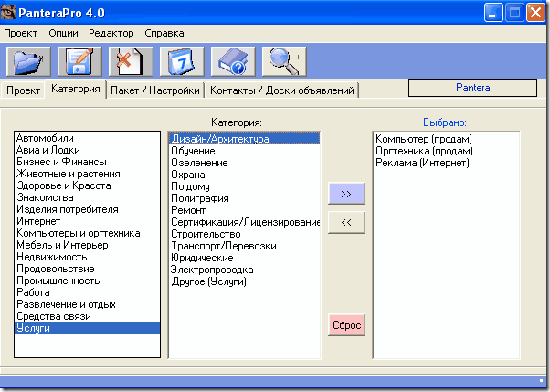Select Продовольствие in the list
550x392 pixels.
pyautogui.click(x=87, y=269)
